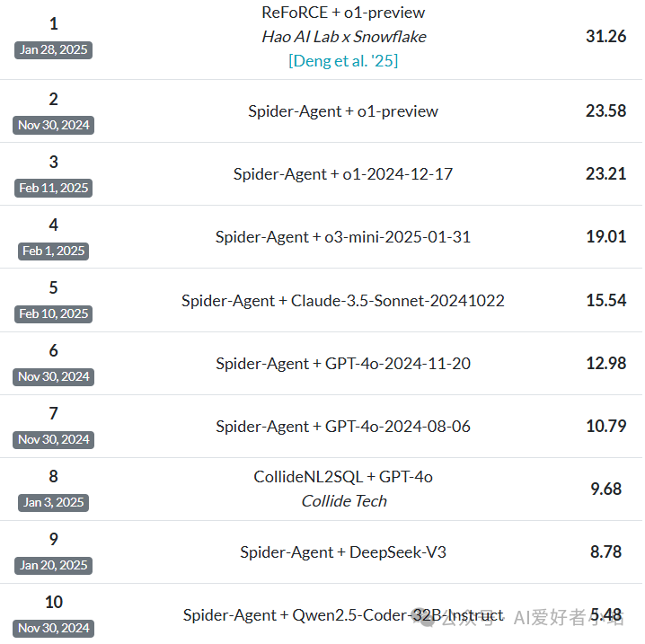
Task: Click the score value 9.68
Action: click(x=605, y=489)
